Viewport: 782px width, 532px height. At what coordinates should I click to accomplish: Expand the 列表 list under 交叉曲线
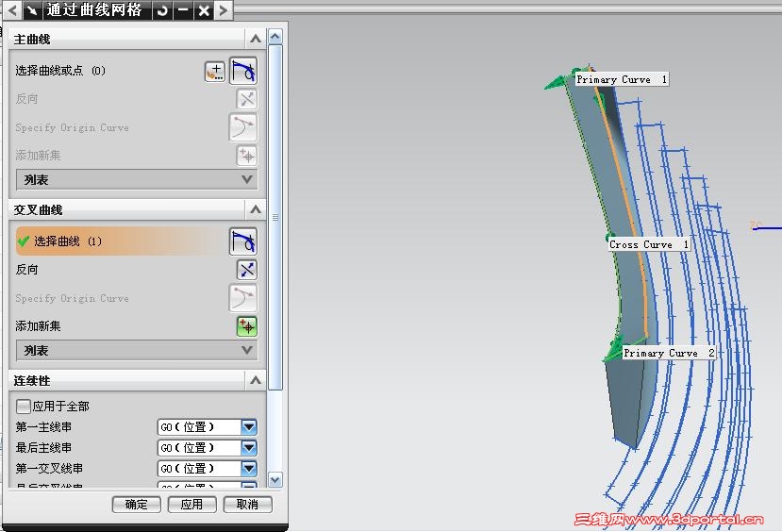pyautogui.click(x=137, y=351)
